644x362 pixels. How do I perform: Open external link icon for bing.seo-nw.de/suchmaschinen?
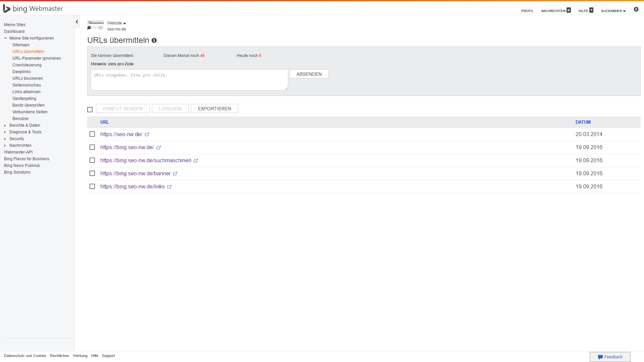point(196,161)
